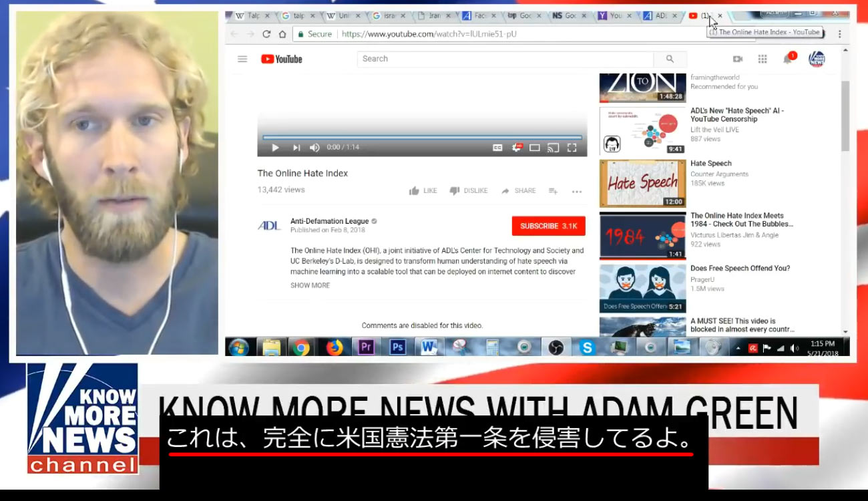
Task: Open the system volume tray icon
Action: [794, 348]
